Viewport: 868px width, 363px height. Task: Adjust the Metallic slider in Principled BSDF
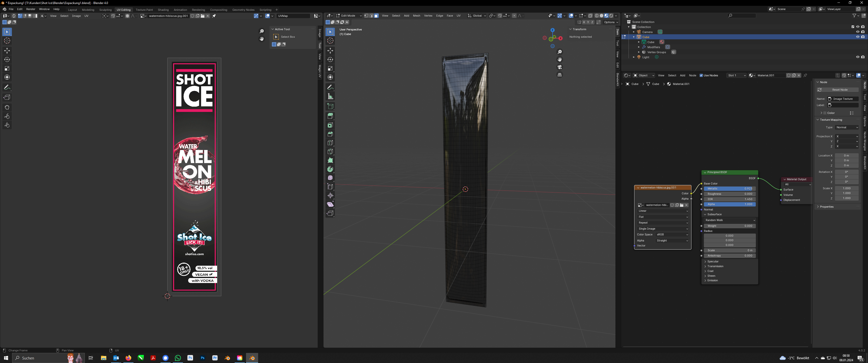coord(729,189)
